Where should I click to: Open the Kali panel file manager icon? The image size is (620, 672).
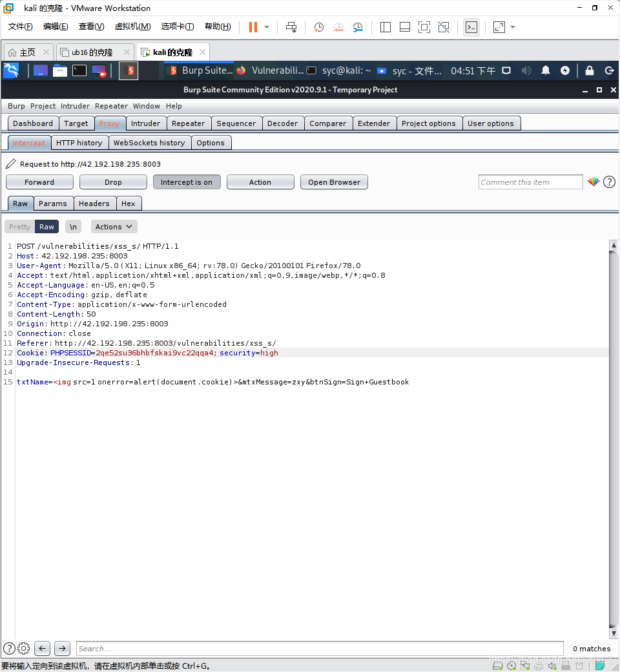click(x=60, y=70)
